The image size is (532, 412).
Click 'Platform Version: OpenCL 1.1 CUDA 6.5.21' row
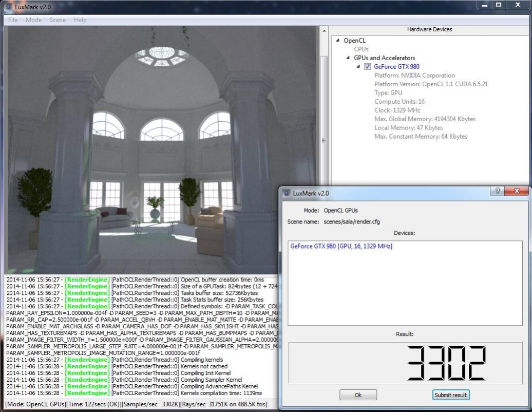pos(431,84)
